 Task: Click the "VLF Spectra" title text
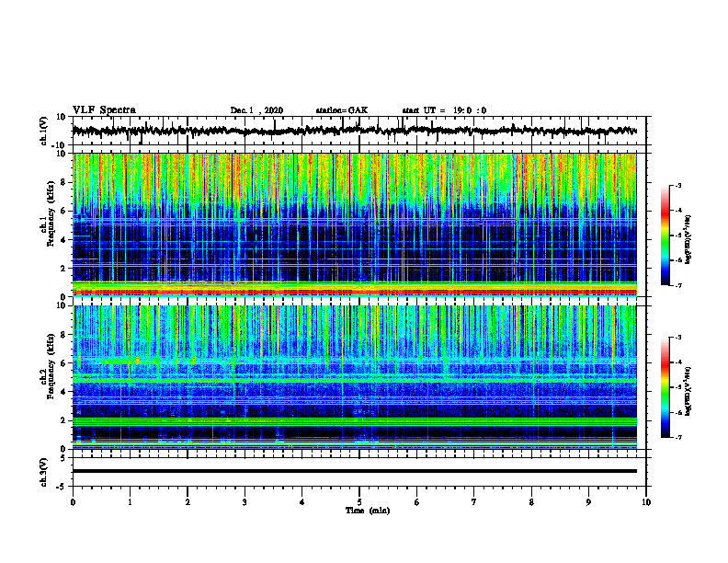pos(104,110)
